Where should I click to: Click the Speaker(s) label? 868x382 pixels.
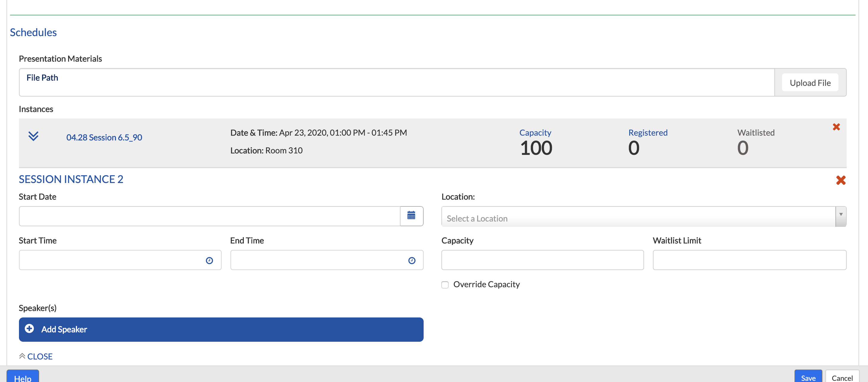(37, 308)
